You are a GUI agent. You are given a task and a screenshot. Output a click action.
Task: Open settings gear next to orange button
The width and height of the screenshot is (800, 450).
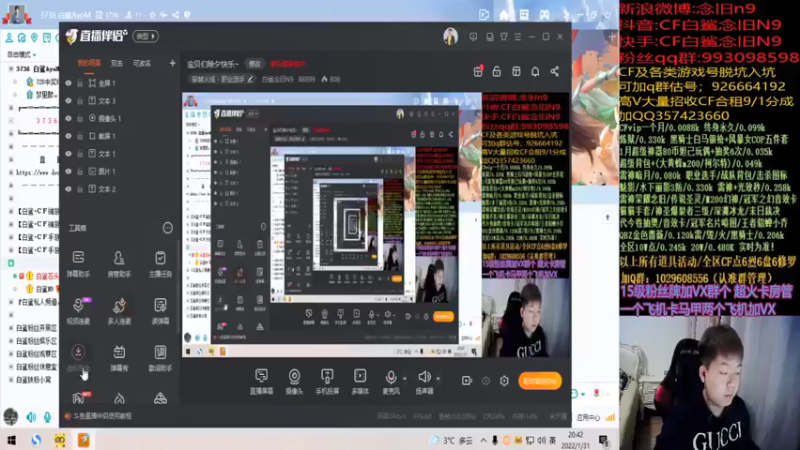point(504,381)
